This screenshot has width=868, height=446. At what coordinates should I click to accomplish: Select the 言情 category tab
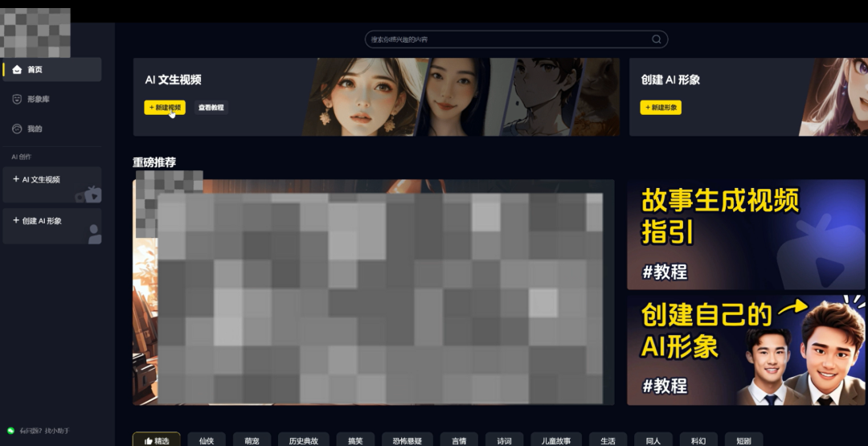tap(459, 440)
